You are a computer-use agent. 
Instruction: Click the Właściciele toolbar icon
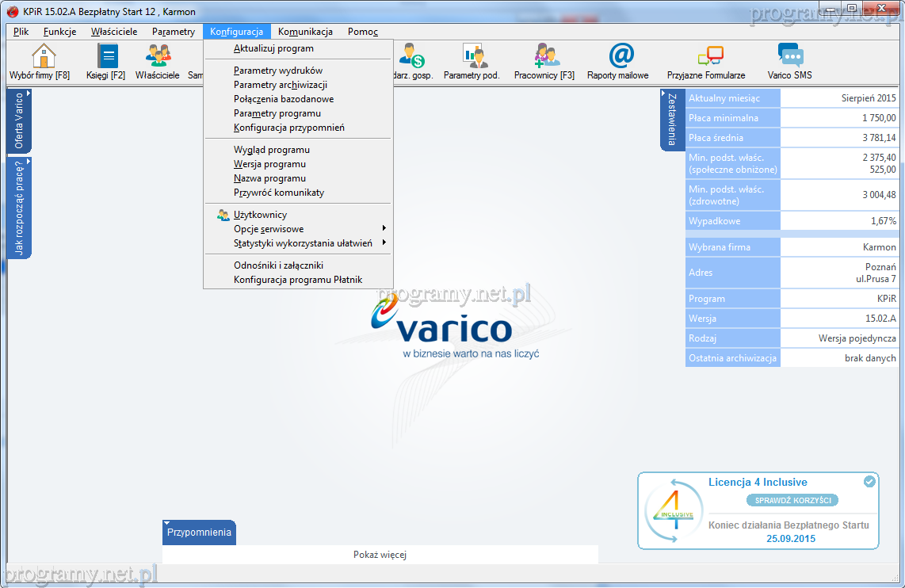[158, 56]
